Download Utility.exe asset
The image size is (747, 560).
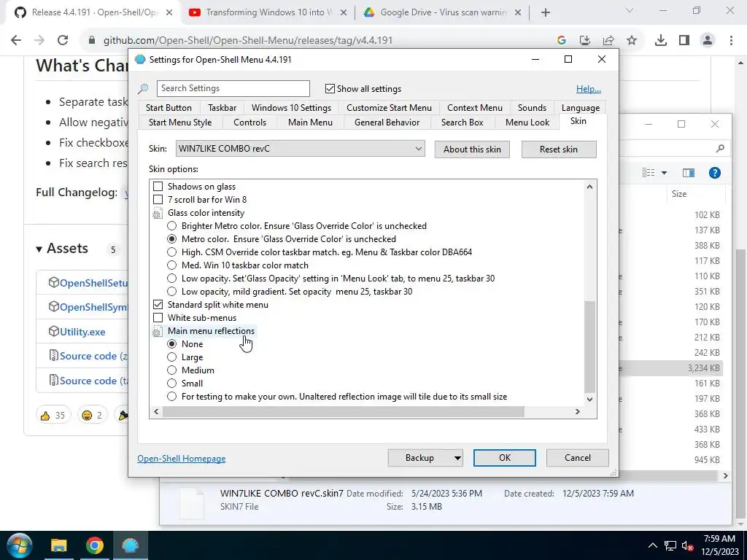82,332
